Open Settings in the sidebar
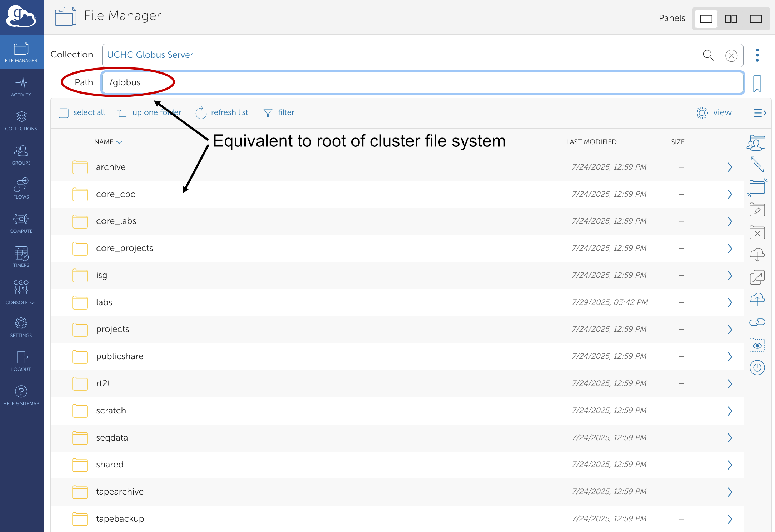Image resolution: width=775 pixels, height=532 pixels. (x=21, y=327)
